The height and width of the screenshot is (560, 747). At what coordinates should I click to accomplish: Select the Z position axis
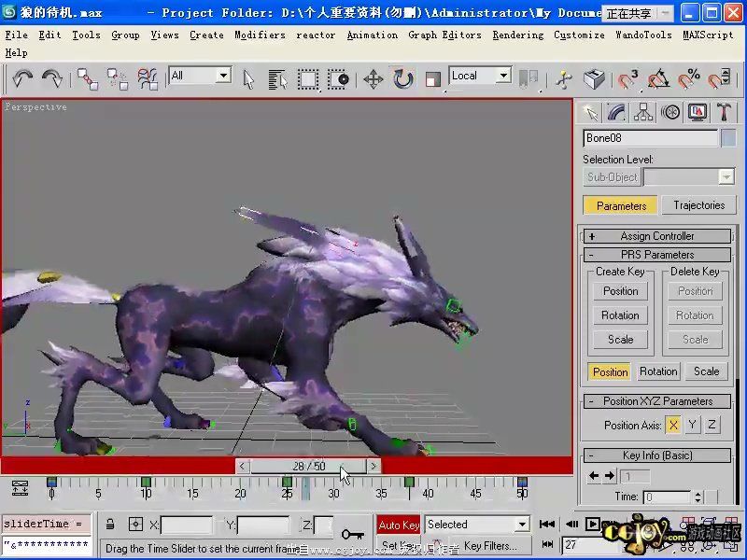[x=712, y=425]
